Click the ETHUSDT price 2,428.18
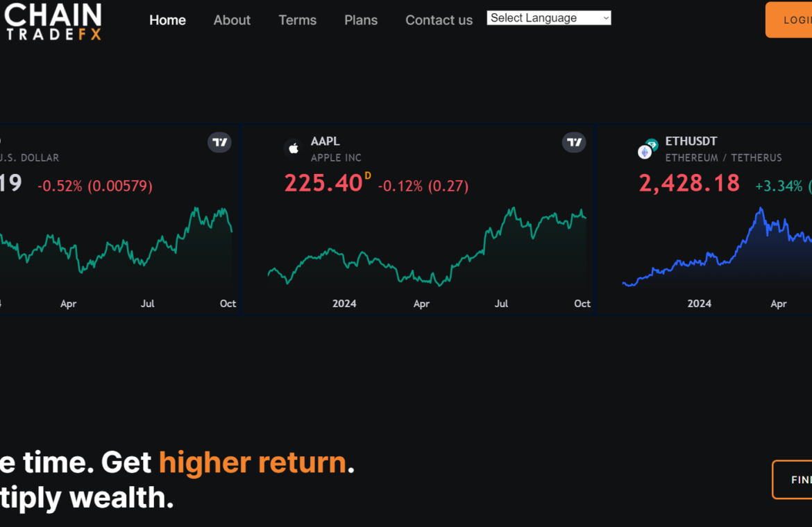The width and height of the screenshot is (812, 527). click(688, 184)
